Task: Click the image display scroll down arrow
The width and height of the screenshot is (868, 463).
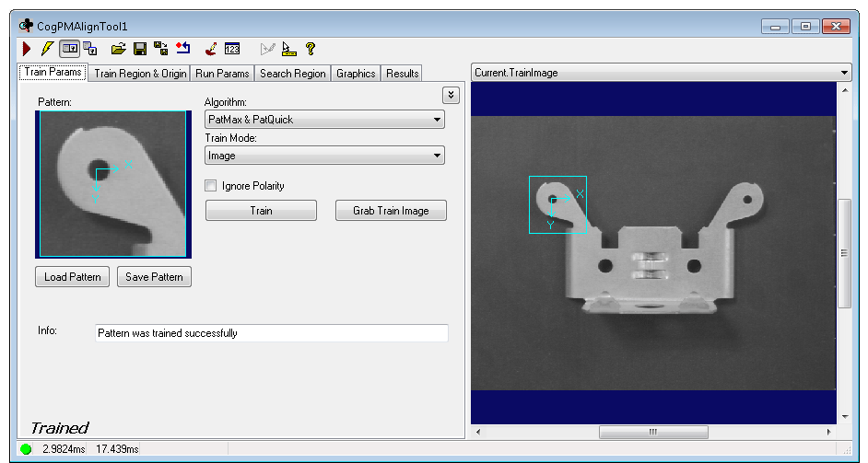Action: tap(844, 417)
